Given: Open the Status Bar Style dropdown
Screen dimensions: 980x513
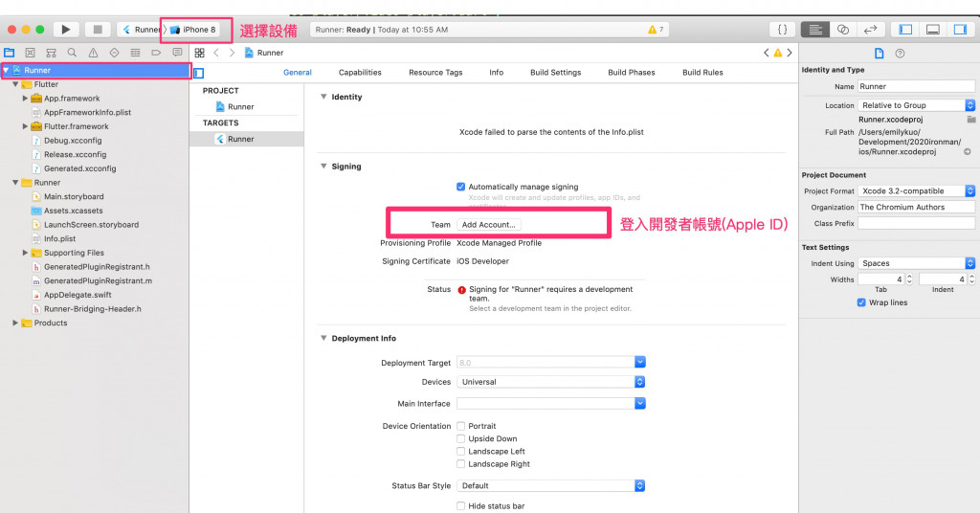Looking at the screenshot, I should pyautogui.click(x=550, y=485).
